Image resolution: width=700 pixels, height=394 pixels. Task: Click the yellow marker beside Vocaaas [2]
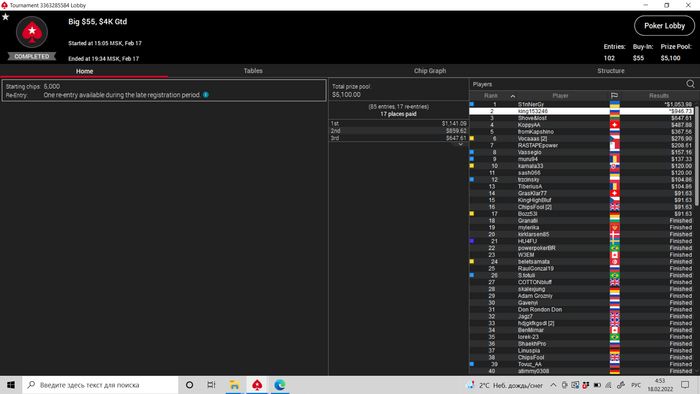tap(471, 138)
